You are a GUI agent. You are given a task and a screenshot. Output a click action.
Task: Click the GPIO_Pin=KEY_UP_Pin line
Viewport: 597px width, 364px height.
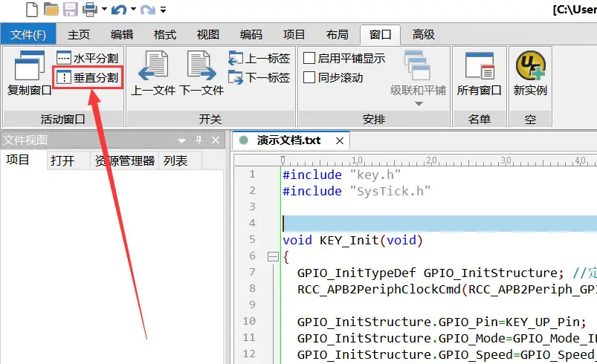[442, 322]
